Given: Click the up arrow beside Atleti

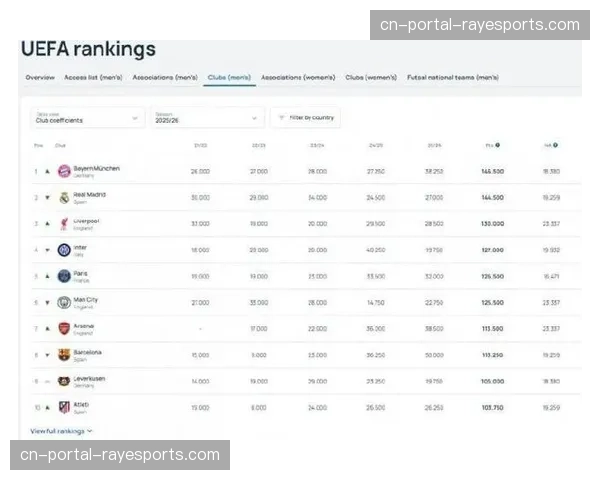Looking at the screenshot, I should 47,408.
